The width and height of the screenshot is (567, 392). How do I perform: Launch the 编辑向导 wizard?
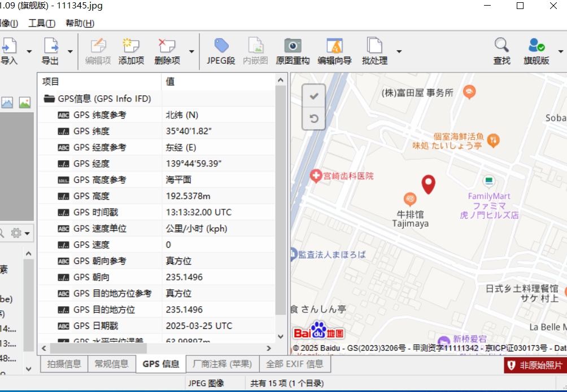pyautogui.click(x=334, y=46)
